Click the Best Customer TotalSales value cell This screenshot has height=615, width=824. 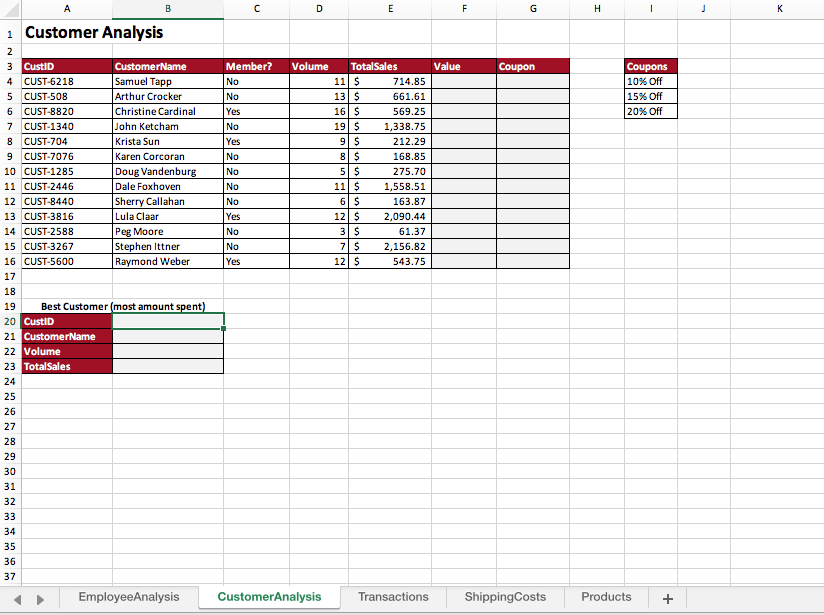pyautogui.click(x=168, y=366)
